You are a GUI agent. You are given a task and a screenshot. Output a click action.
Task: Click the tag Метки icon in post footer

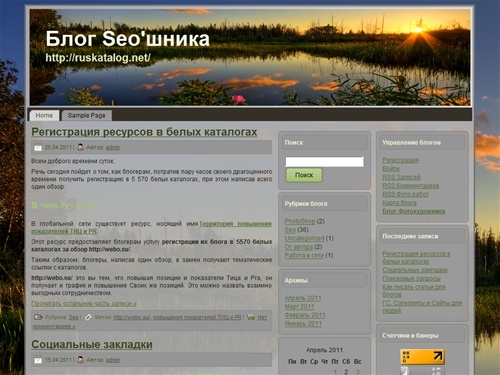tap(88, 317)
